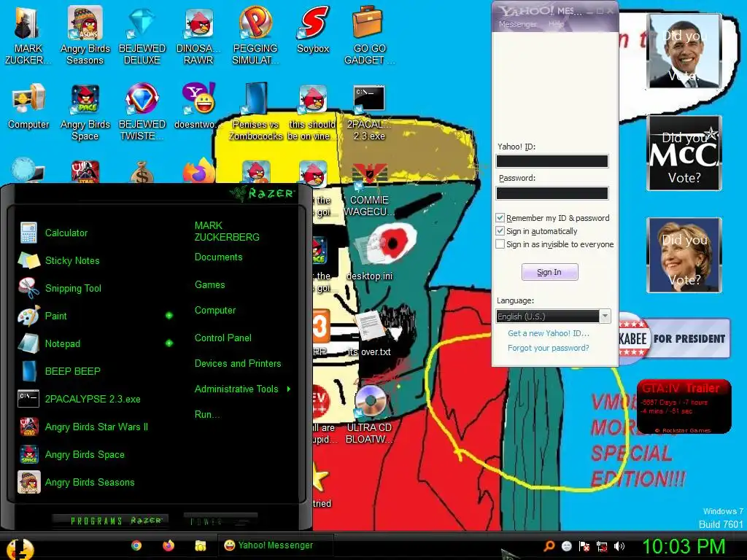
Task: Expand the Notepad recent items list
Action: (x=169, y=343)
